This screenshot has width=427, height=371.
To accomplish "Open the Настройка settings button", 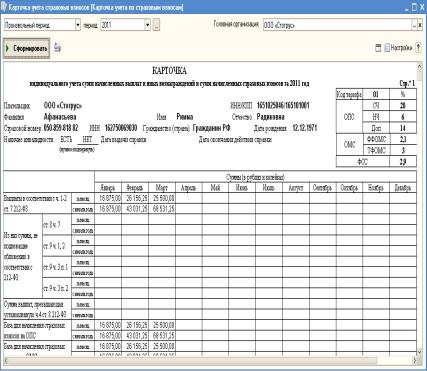I will (x=399, y=48).
